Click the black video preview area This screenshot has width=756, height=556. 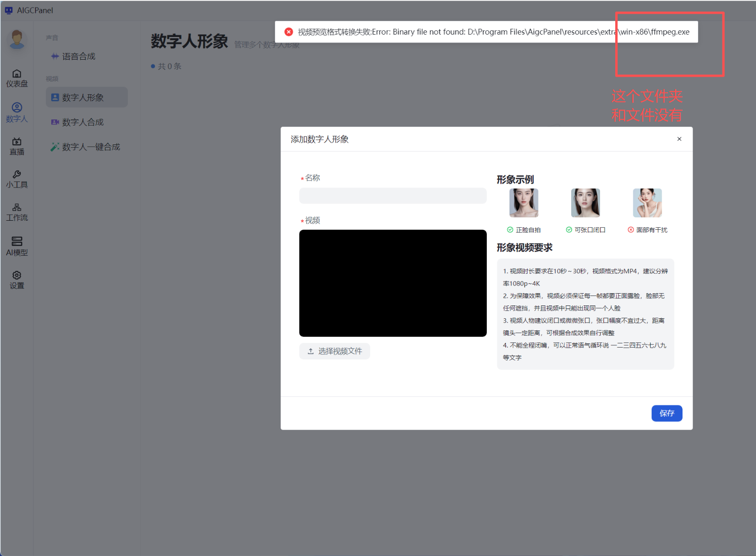click(392, 283)
